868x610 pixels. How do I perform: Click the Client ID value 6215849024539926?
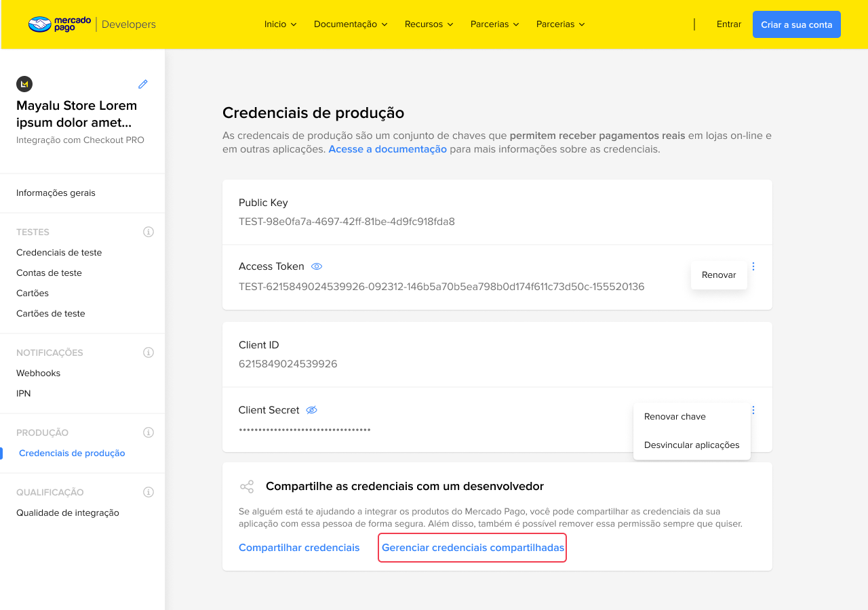(x=288, y=364)
